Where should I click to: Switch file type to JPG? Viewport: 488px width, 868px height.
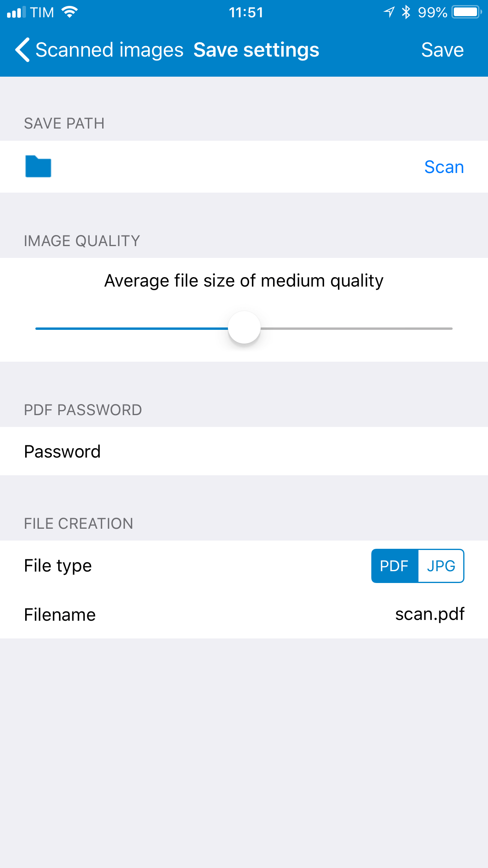(x=441, y=566)
